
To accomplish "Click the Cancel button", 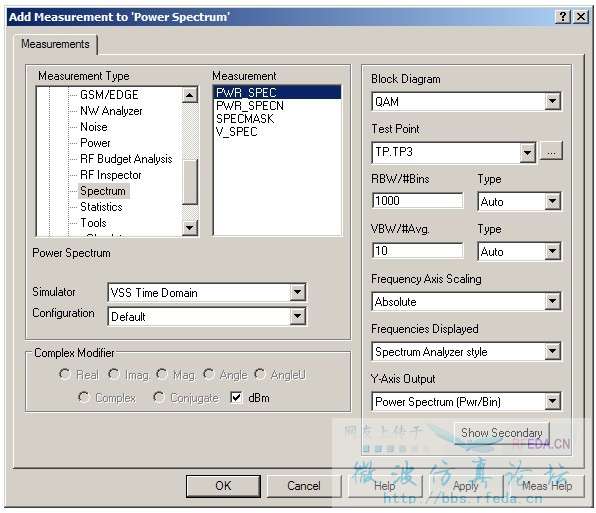I will pos(304,486).
